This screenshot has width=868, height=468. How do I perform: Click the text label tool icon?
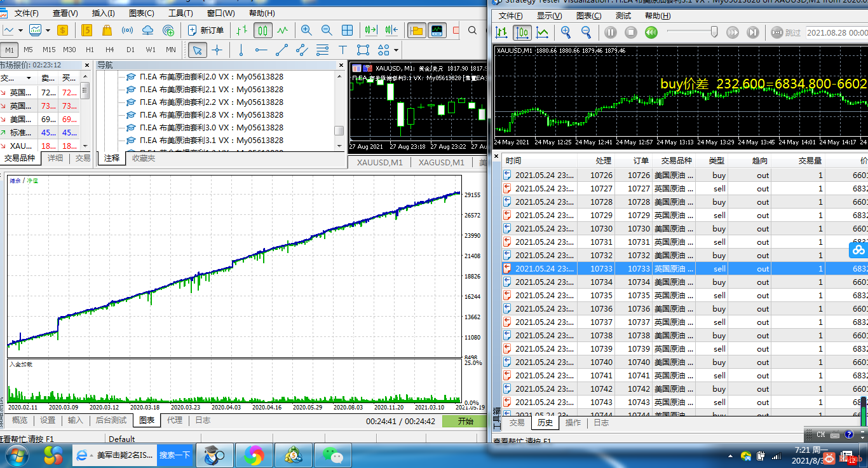(x=343, y=50)
